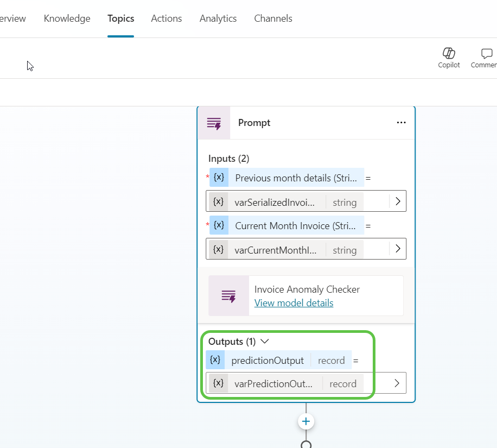Click the {x} icon beside predictionOutput
This screenshot has width=497, height=448.
pyautogui.click(x=215, y=359)
